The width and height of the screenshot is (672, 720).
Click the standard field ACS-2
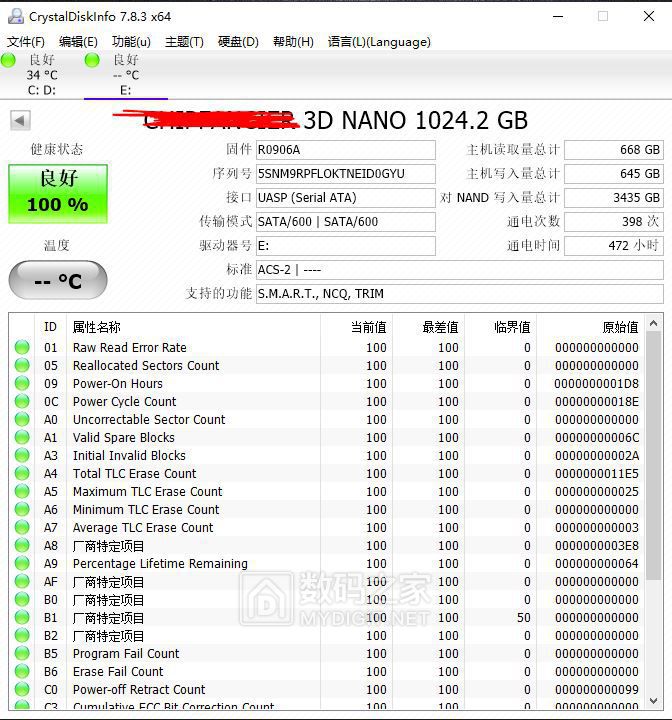pyautogui.click(x=459, y=270)
